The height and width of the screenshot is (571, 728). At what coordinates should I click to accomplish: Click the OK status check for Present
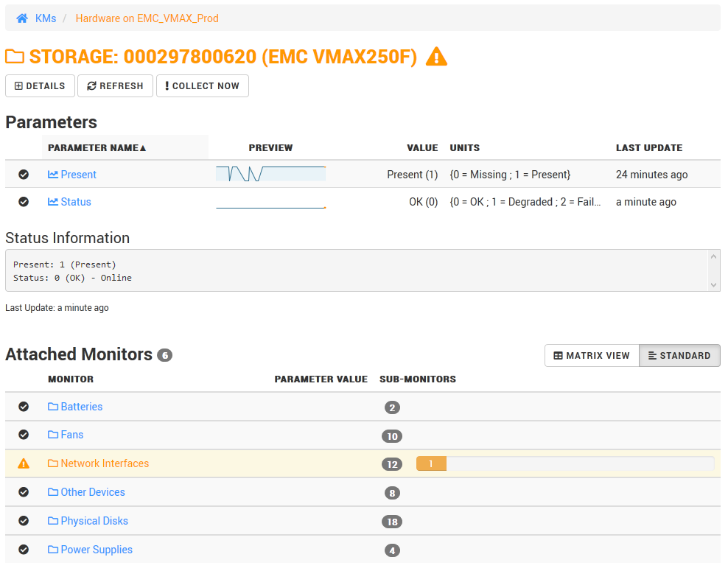pyautogui.click(x=24, y=175)
